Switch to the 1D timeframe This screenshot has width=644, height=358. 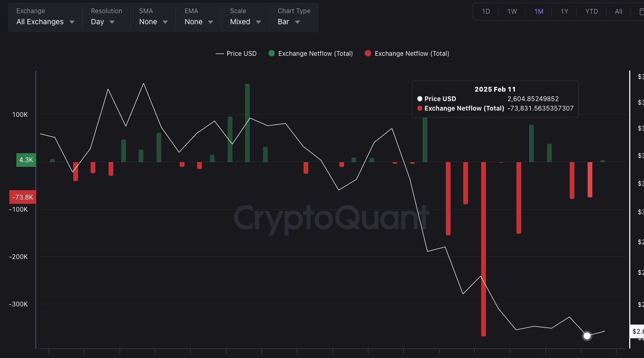click(485, 11)
